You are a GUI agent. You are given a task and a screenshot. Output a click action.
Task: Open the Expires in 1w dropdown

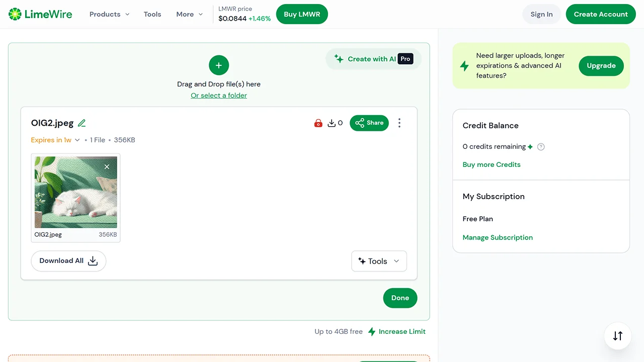[55, 140]
